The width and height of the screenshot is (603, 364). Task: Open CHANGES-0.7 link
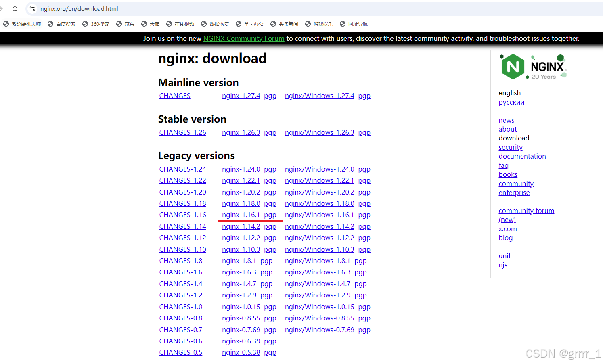pyautogui.click(x=181, y=330)
